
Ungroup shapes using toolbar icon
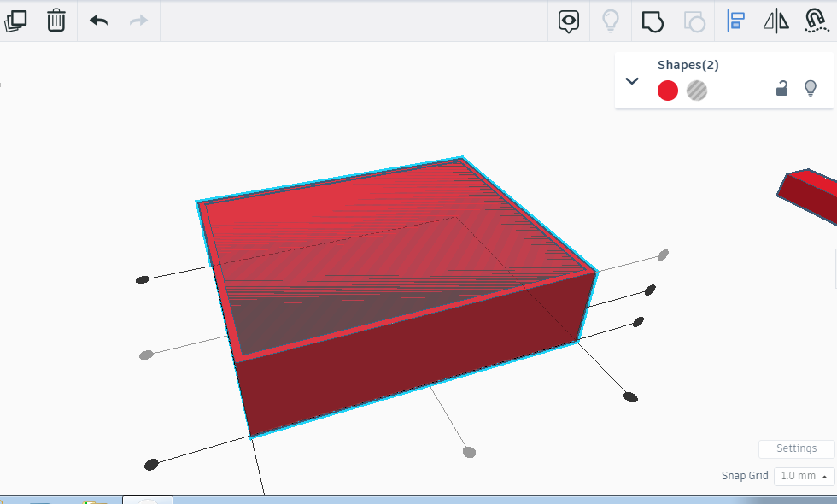[x=694, y=21]
